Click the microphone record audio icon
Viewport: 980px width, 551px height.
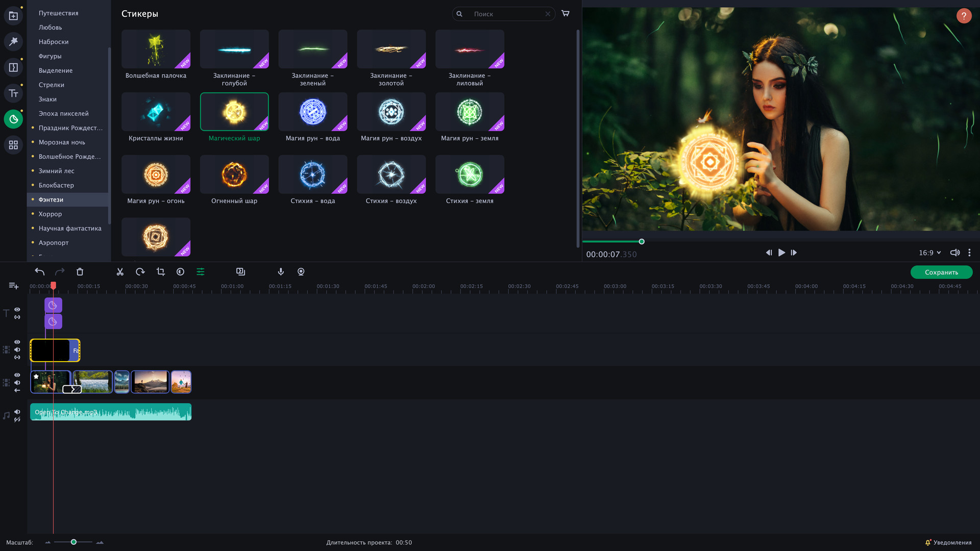pos(281,272)
